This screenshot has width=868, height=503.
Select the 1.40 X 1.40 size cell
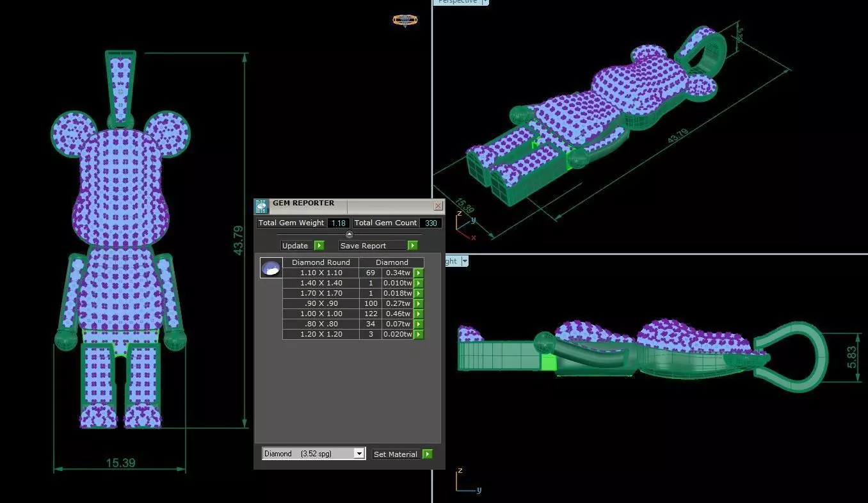(321, 283)
